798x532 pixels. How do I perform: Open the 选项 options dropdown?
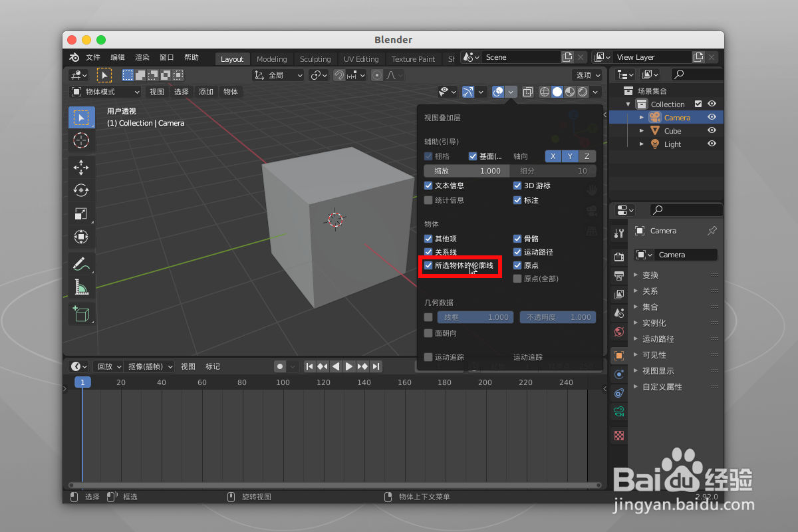click(587, 75)
